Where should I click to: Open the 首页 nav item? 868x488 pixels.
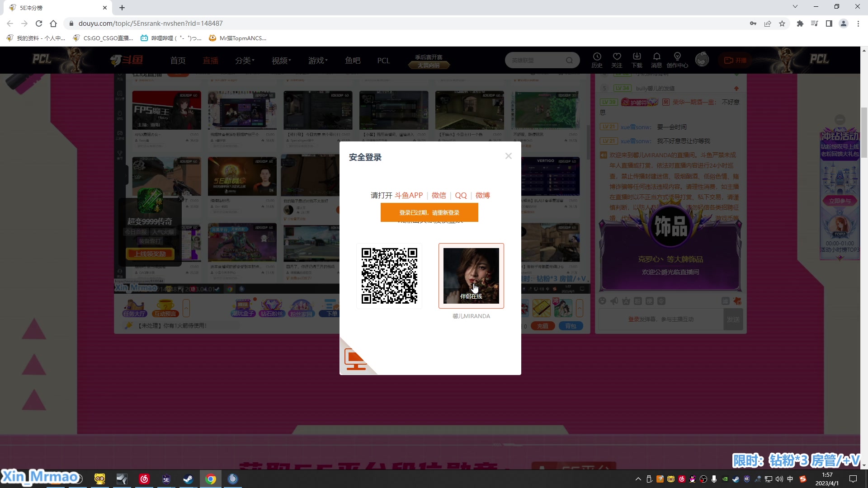[178, 61]
